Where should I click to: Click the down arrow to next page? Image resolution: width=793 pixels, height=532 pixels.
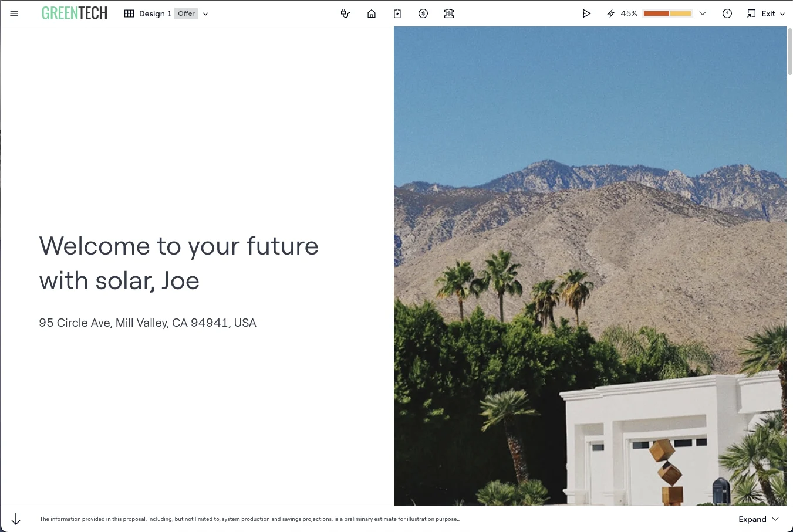16,519
